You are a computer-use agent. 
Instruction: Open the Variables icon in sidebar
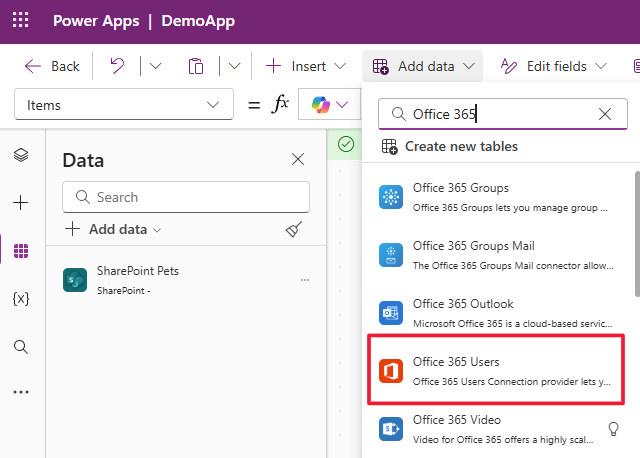point(21,299)
